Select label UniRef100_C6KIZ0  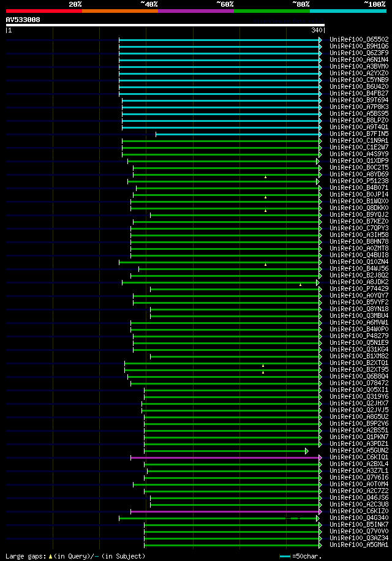coord(359,511)
